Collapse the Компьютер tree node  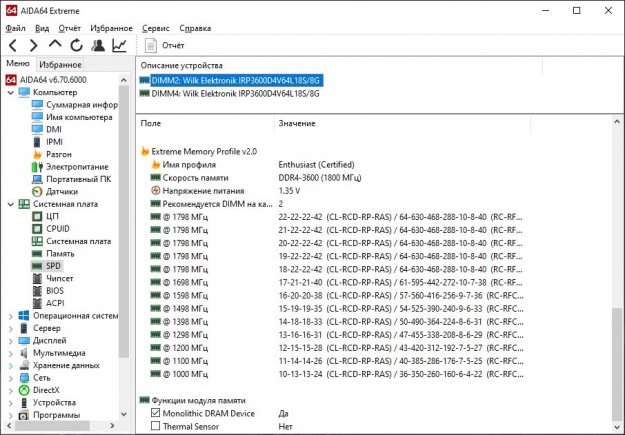[x=11, y=92]
